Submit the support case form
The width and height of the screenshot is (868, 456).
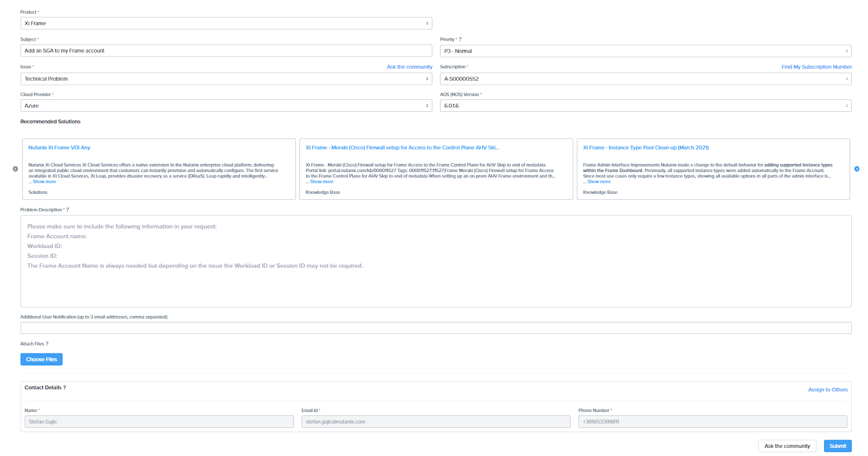click(837, 446)
